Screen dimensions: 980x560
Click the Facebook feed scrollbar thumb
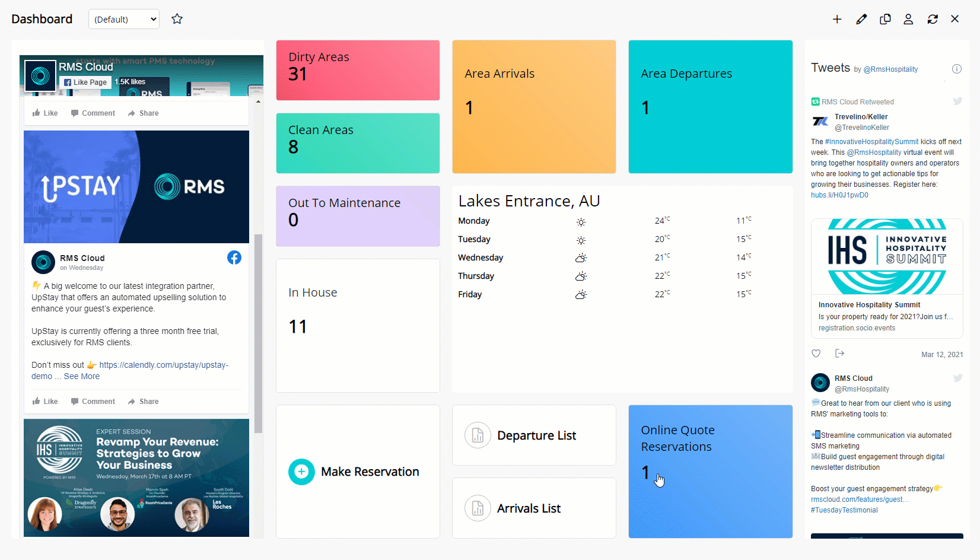pos(258,333)
